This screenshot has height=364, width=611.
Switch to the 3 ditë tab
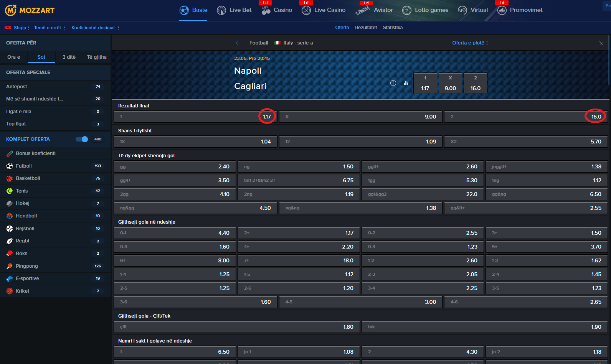click(x=69, y=57)
